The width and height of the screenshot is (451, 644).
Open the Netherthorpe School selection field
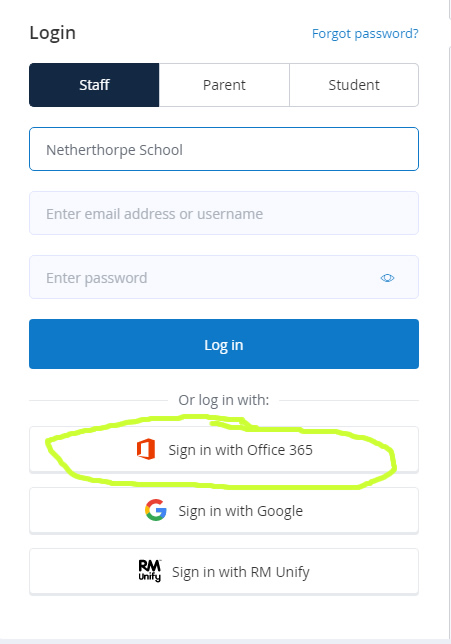[224, 149]
